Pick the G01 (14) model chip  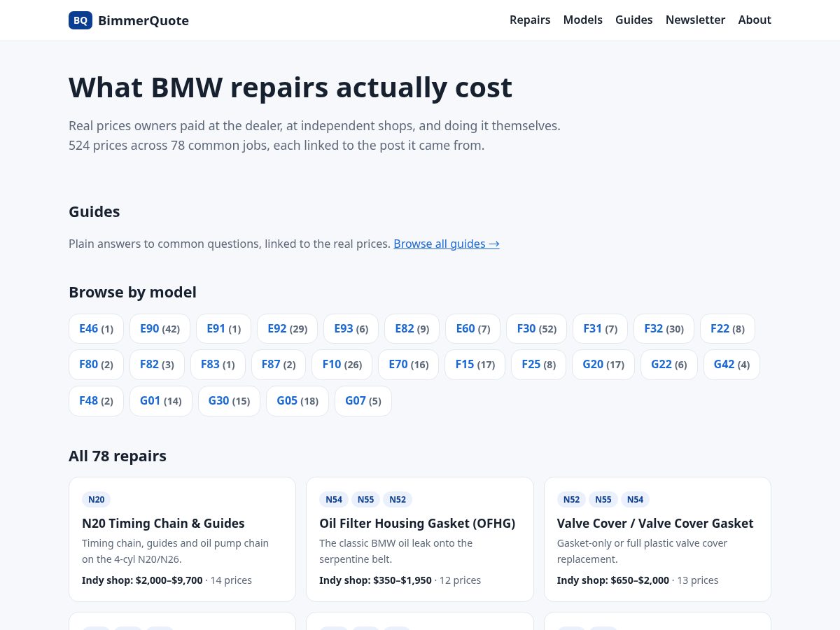161,401
